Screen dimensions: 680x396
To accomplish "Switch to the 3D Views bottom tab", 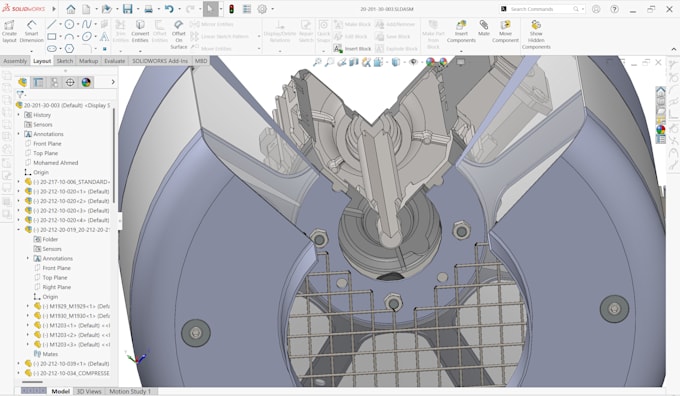I will click(x=88, y=391).
